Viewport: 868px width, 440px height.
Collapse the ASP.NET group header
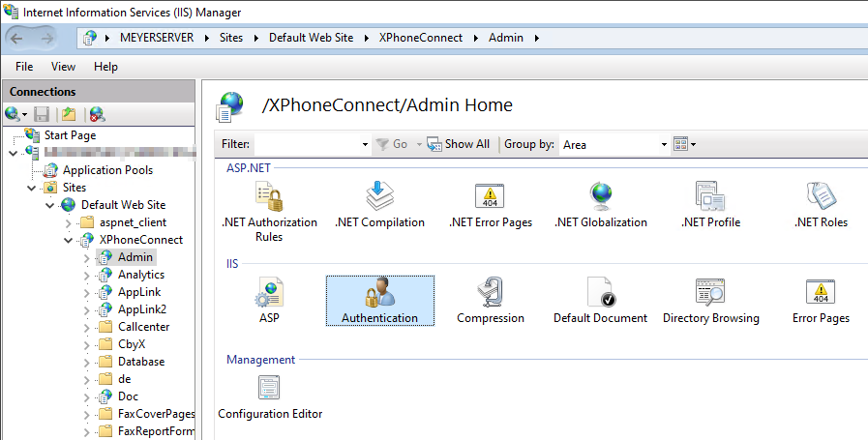pyautogui.click(x=249, y=168)
